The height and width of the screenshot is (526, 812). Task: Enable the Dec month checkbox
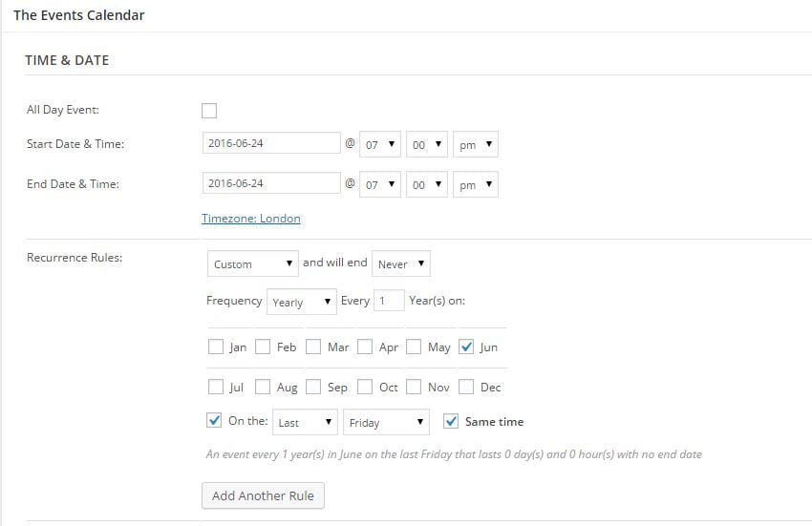pyautogui.click(x=467, y=388)
